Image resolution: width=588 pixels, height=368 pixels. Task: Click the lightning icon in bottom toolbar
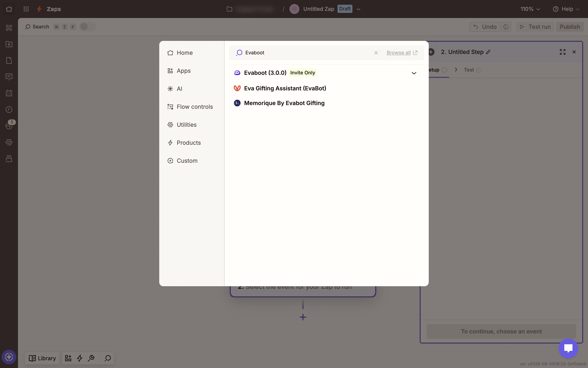click(x=80, y=358)
